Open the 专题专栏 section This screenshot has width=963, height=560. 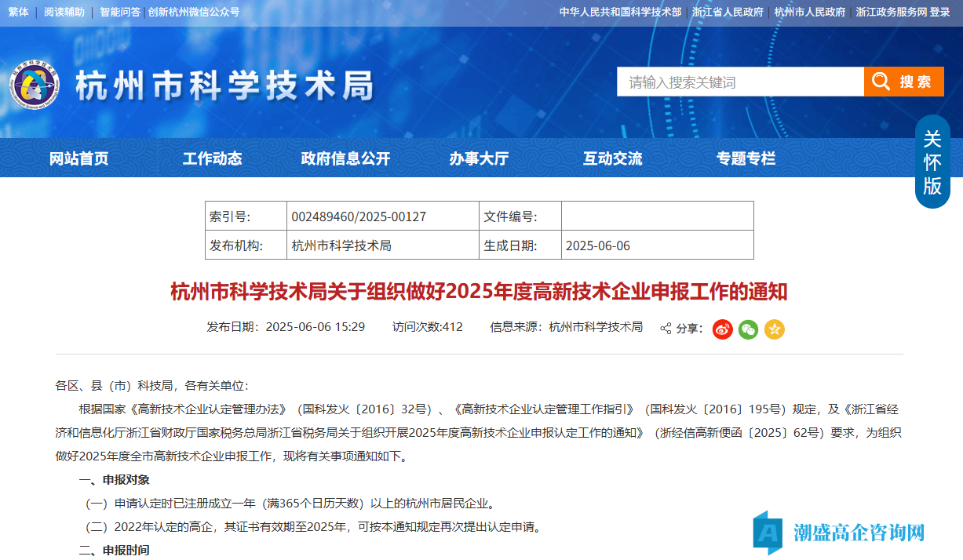click(x=746, y=158)
